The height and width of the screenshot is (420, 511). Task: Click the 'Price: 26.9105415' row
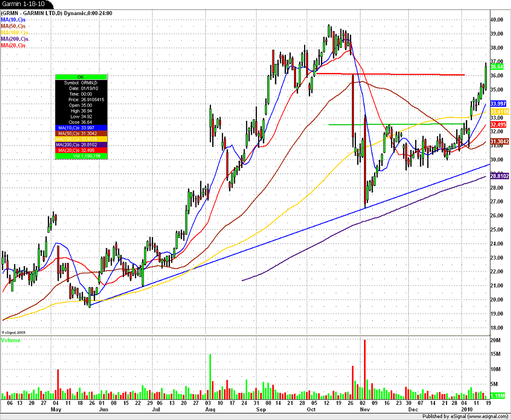[81, 100]
